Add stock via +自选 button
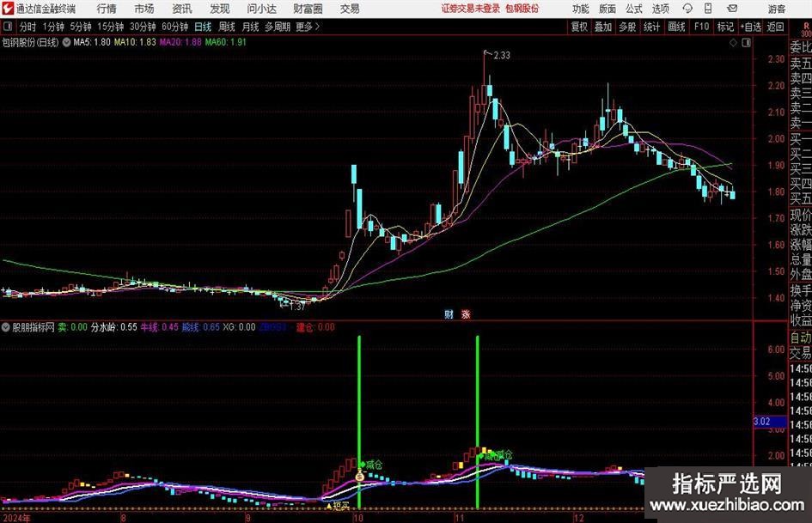The width and height of the screenshot is (812, 523). coord(751,27)
